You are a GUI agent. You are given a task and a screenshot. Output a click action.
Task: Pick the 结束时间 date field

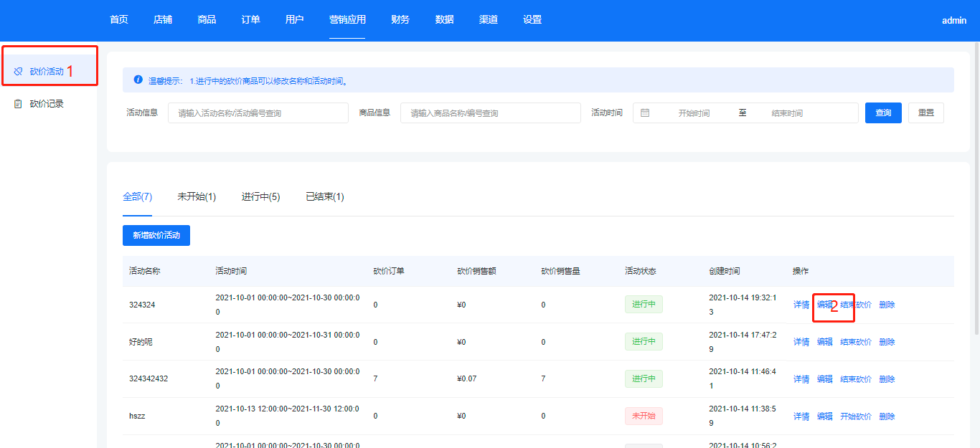click(787, 113)
